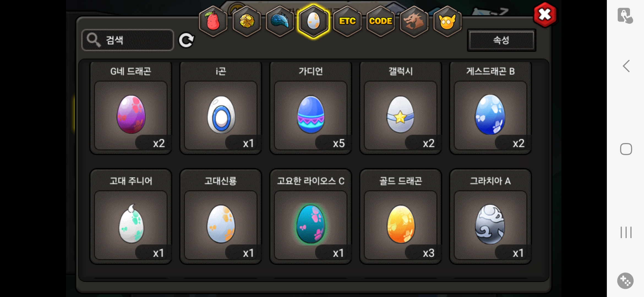
Task: Select the G네 드래곤 purple egg
Action: pos(131,114)
